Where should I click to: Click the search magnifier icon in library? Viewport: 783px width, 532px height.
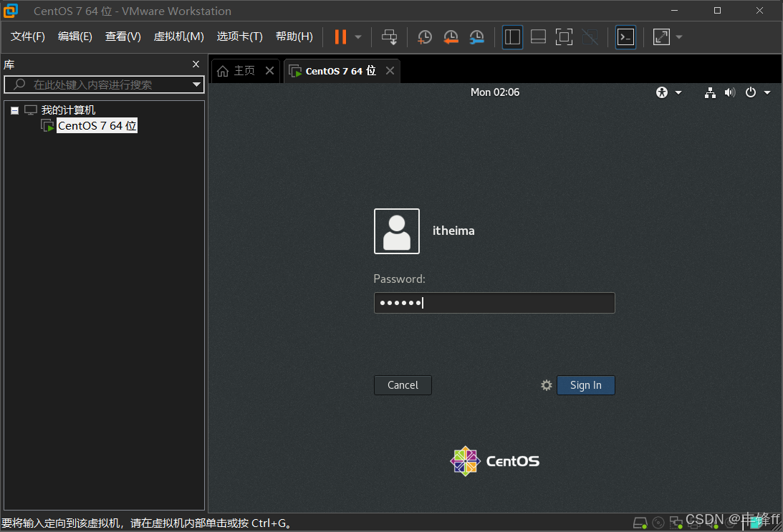click(x=19, y=84)
